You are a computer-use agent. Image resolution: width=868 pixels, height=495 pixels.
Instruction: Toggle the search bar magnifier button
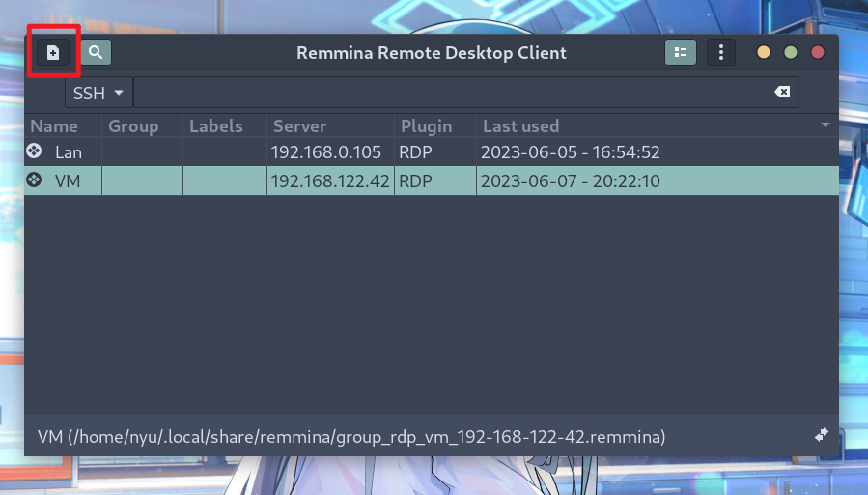[96, 52]
